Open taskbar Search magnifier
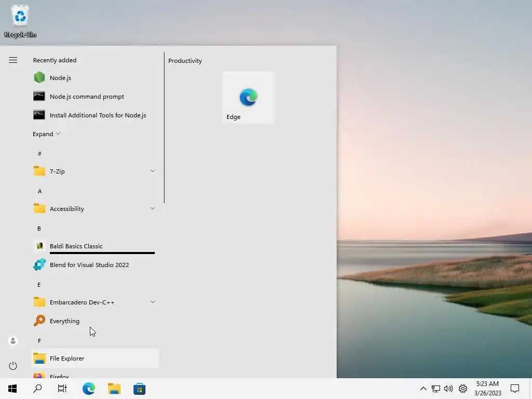The width and height of the screenshot is (532, 399). click(37, 389)
